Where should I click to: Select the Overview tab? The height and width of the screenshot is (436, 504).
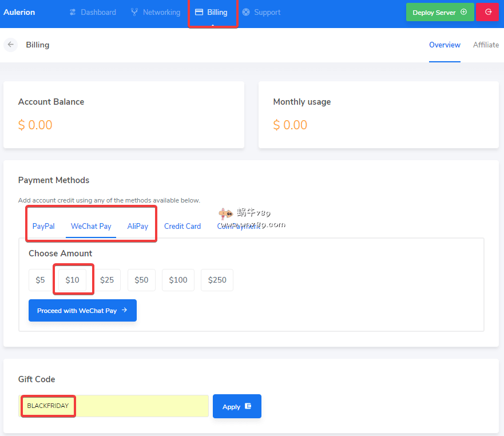445,45
